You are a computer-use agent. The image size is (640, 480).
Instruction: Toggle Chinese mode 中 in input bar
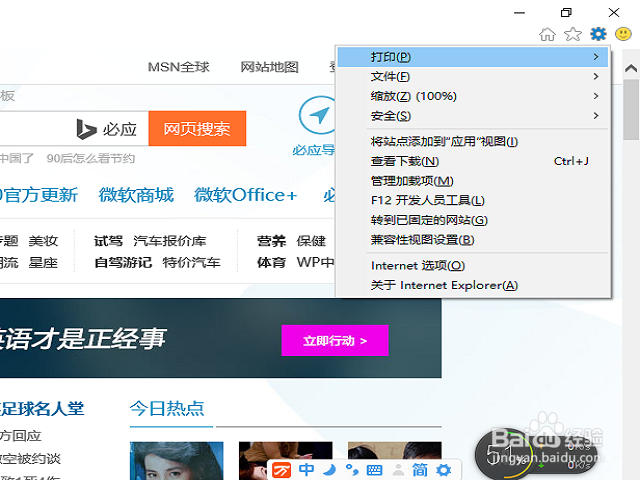[x=306, y=470]
